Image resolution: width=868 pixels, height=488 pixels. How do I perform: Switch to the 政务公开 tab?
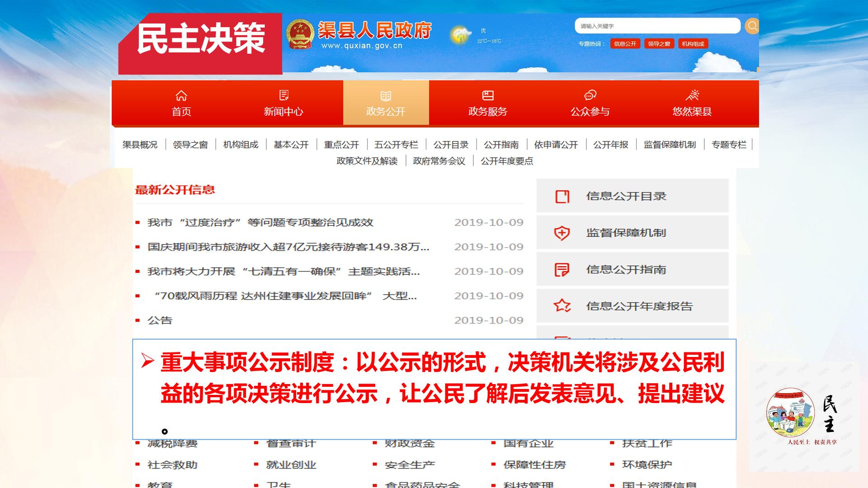tap(386, 103)
